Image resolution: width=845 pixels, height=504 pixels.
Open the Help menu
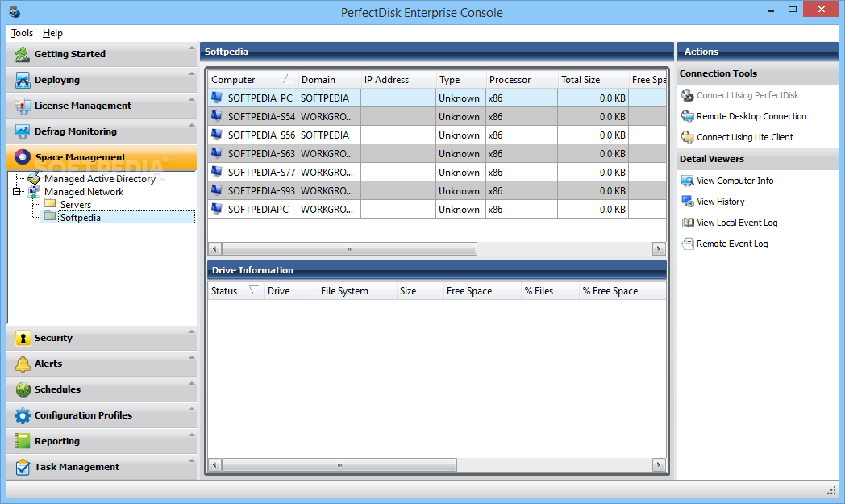coord(53,33)
